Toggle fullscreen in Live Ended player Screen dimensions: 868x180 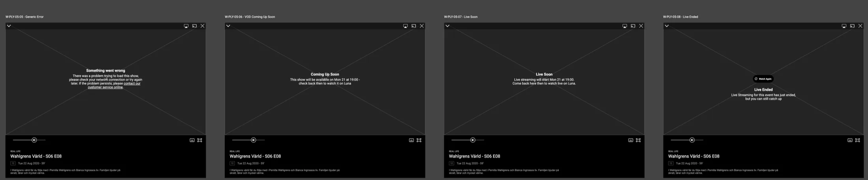tap(858, 140)
